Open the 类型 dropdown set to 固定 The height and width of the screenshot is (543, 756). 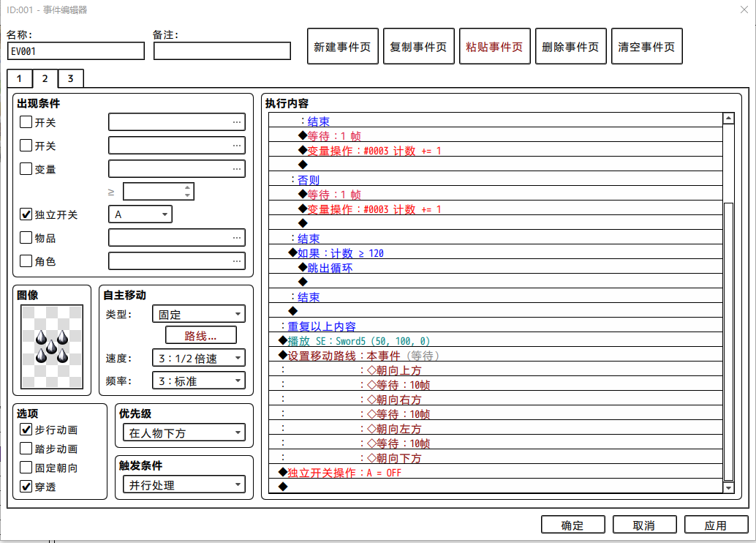[199, 314]
